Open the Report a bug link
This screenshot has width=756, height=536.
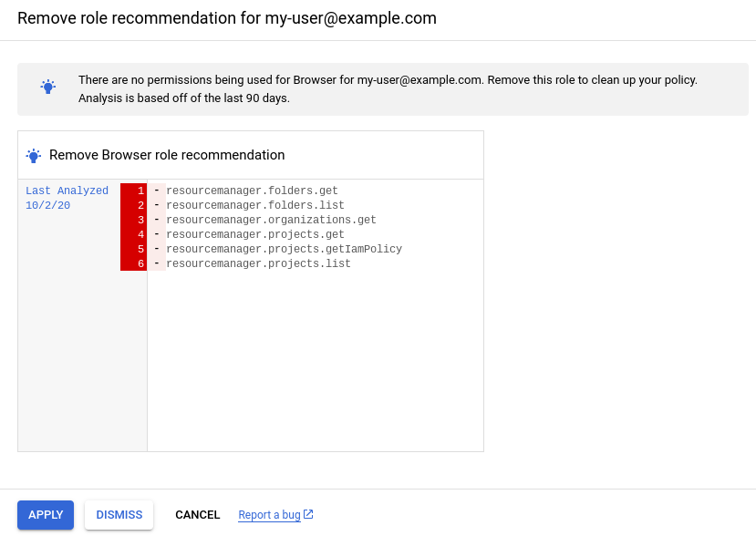pos(269,515)
